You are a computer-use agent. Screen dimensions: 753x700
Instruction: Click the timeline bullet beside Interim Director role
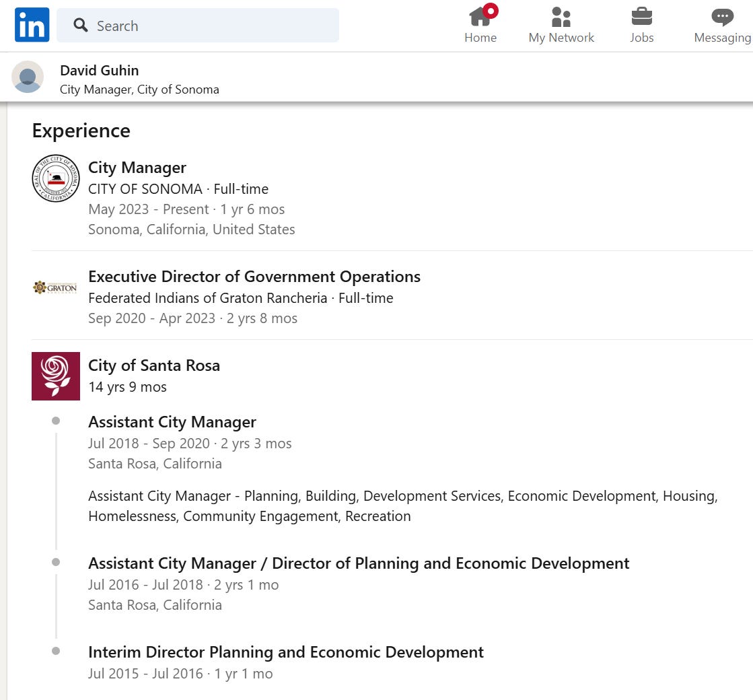56,651
